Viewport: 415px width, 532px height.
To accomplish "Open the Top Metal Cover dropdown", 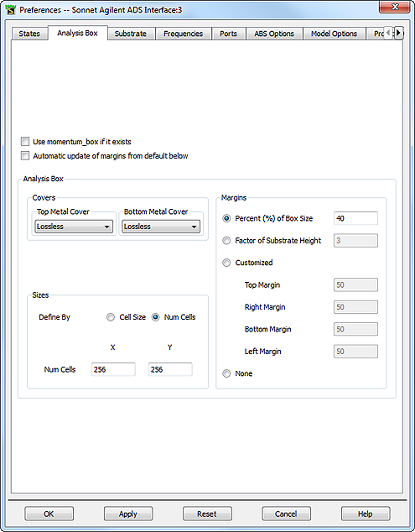I will pyautogui.click(x=74, y=227).
